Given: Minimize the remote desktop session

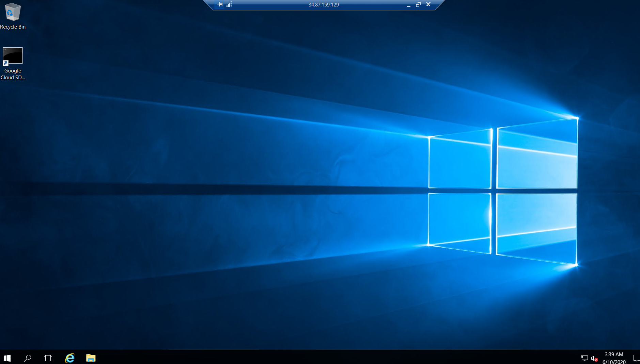Looking at the screenshot, I should tap(408, 5).
